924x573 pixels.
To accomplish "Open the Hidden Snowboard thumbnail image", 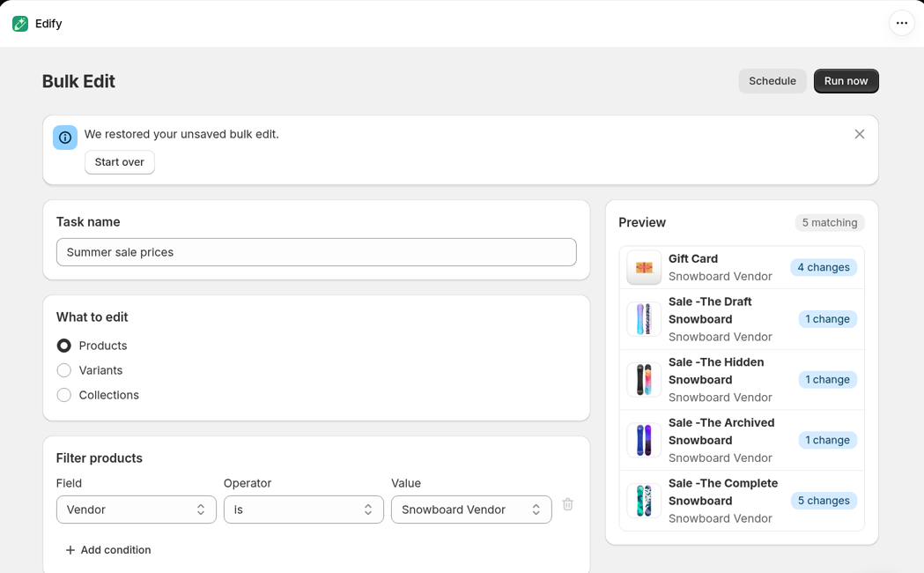I will pos(644,379).
